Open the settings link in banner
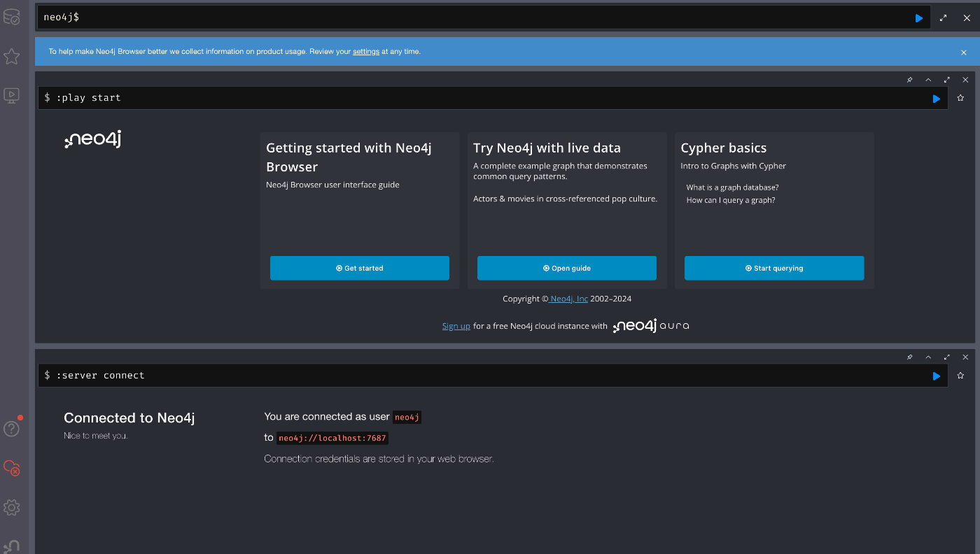980x554 pixels. 366,52
